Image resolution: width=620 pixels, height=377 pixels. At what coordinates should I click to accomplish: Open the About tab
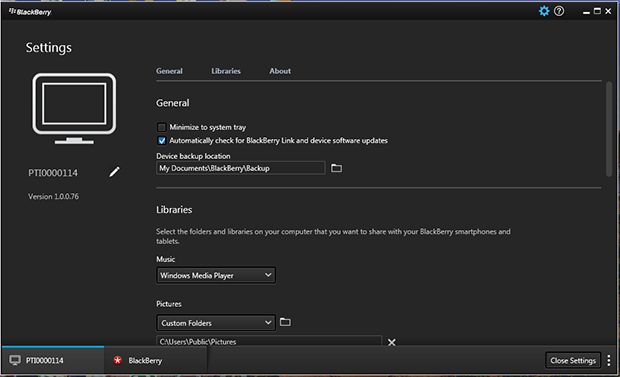coord(280,71)
